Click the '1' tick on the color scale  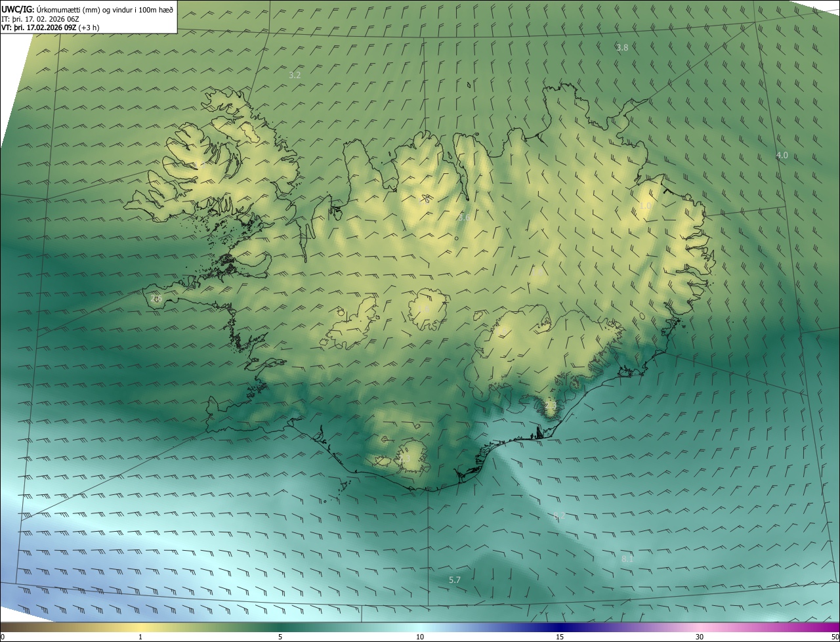(x=140, y=637)
